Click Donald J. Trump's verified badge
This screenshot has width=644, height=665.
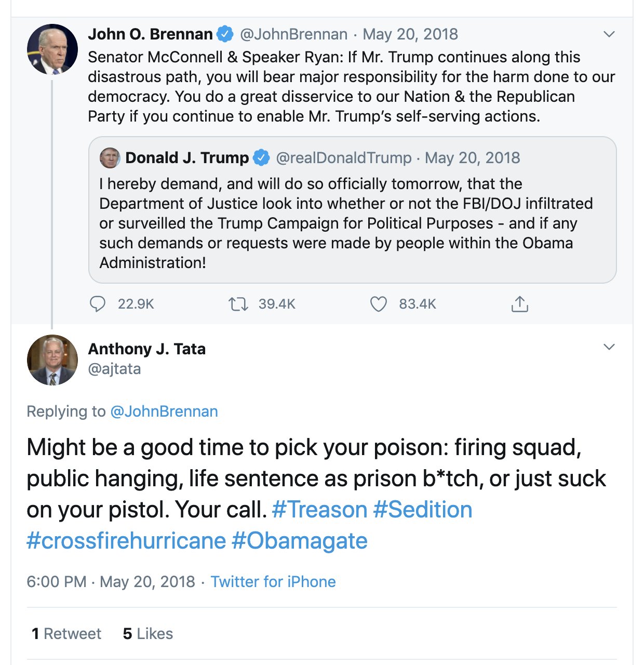(x=261, y=157)
